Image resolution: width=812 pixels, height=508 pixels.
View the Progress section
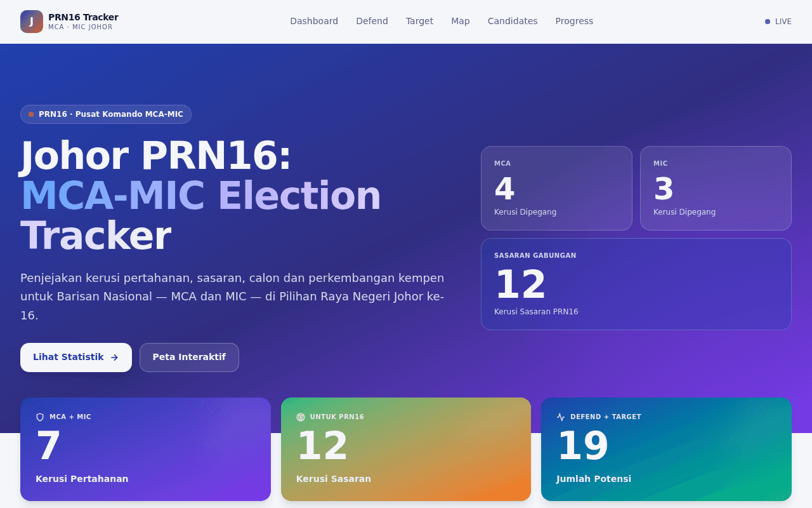point(574,21)
